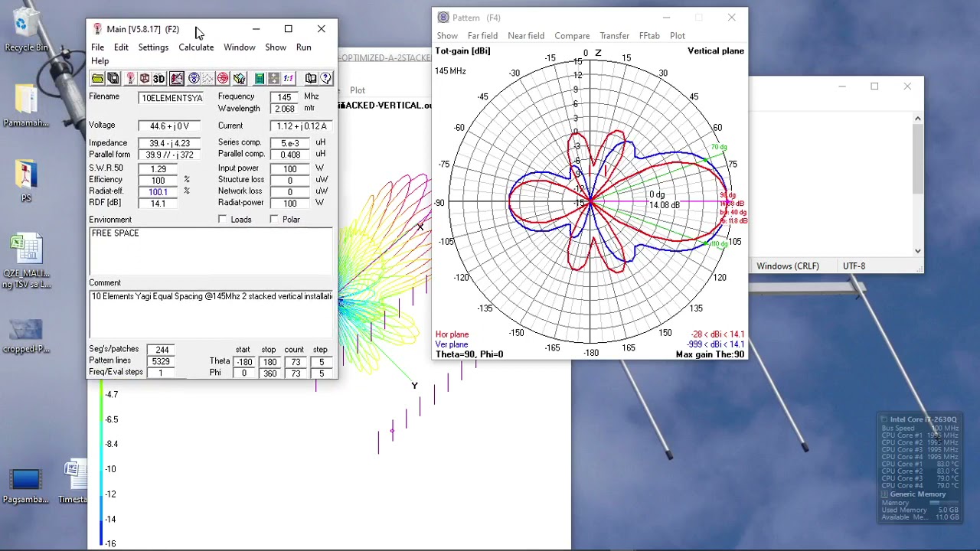The image size is (980, 551).
Task: Click the question mark help icon
Action: point(325,78)
